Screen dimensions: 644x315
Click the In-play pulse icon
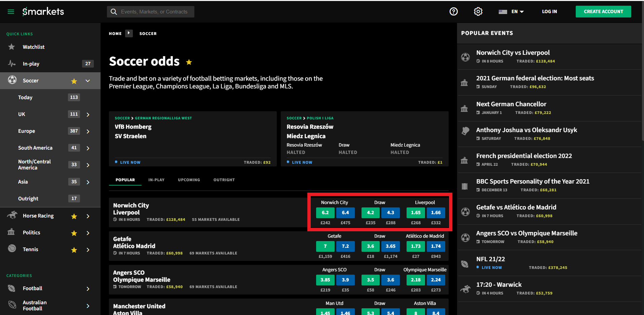12,64
